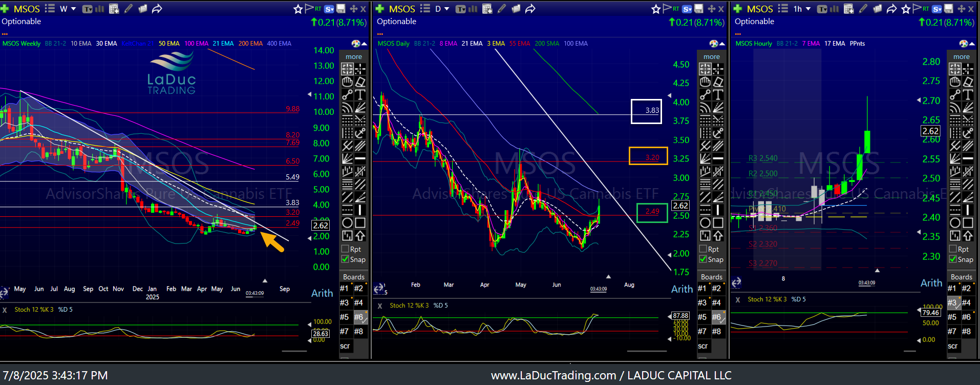The image size is (980, 385).
Task: Click the PPnts label on hourly chart
Action: 857,44
